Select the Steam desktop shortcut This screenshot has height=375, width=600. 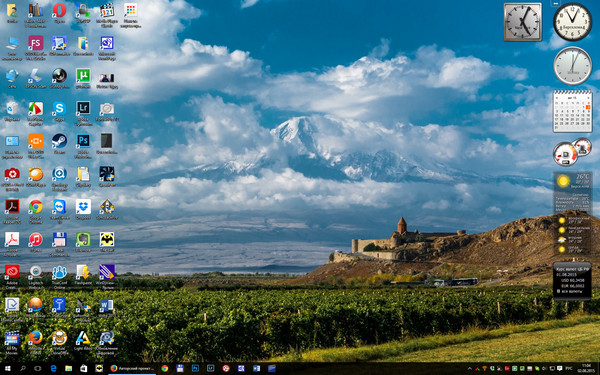click(59, 143)
